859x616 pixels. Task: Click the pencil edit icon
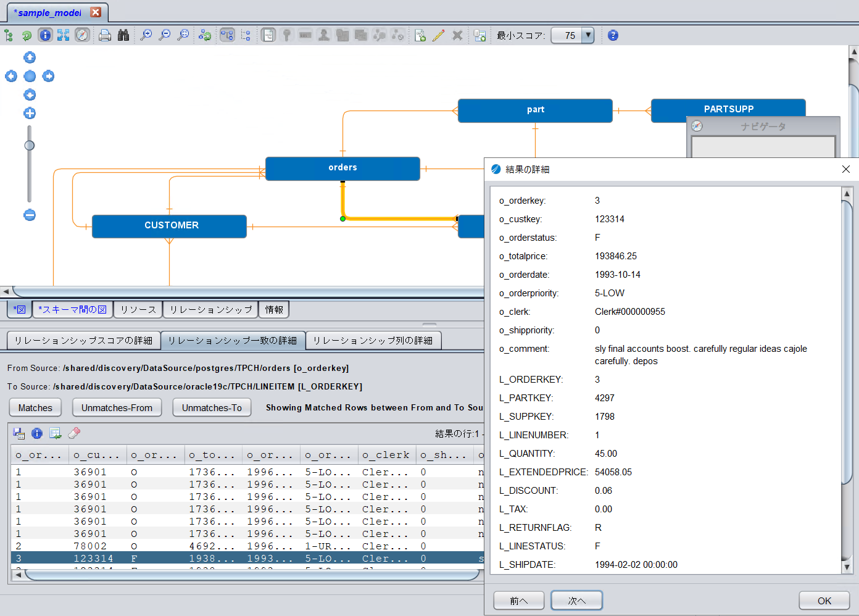point(439,35)
